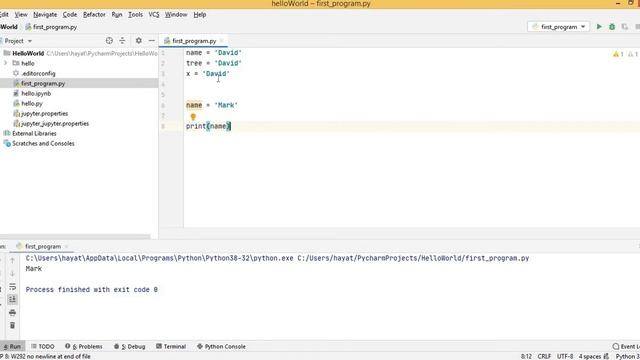Viewport: 640px width, 360px height.
Task: Open hello.py in the project tree
Action: (x=31, y=103)
